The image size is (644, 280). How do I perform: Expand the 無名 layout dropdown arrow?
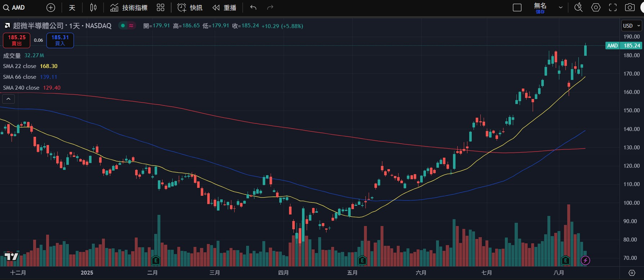coord(560,8)
